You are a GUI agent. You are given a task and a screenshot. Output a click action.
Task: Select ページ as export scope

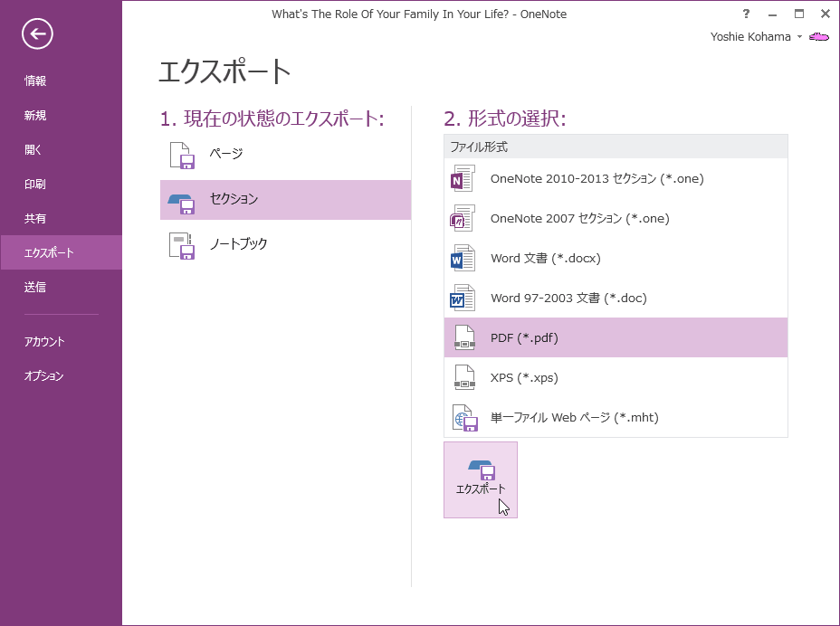pyautogui.click(x=285, y=155)
